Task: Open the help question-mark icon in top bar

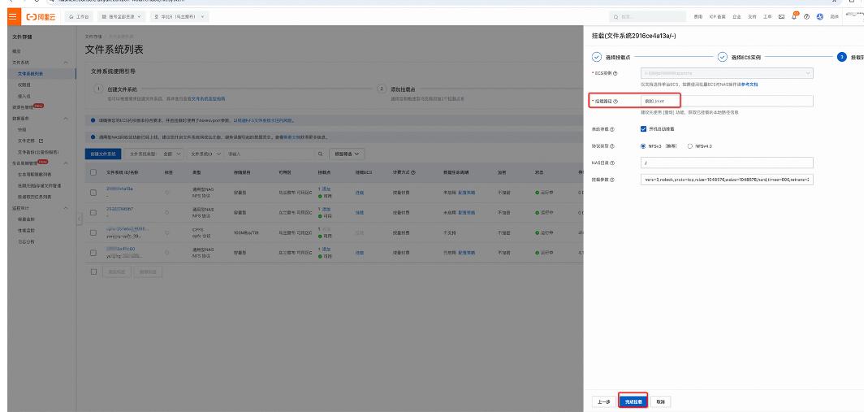Action: (x=806, y=17)
